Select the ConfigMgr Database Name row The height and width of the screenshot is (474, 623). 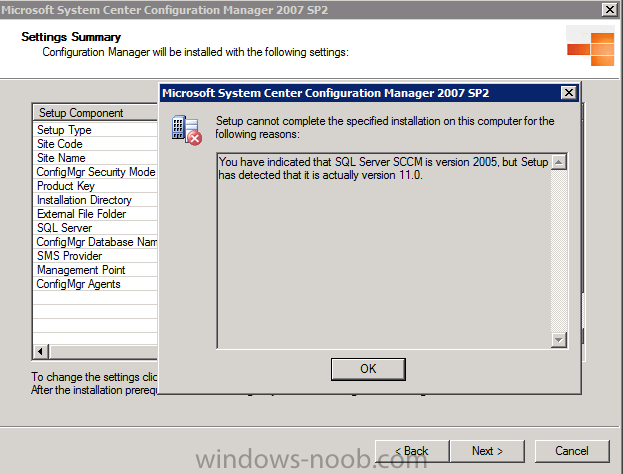click(95, 242)
